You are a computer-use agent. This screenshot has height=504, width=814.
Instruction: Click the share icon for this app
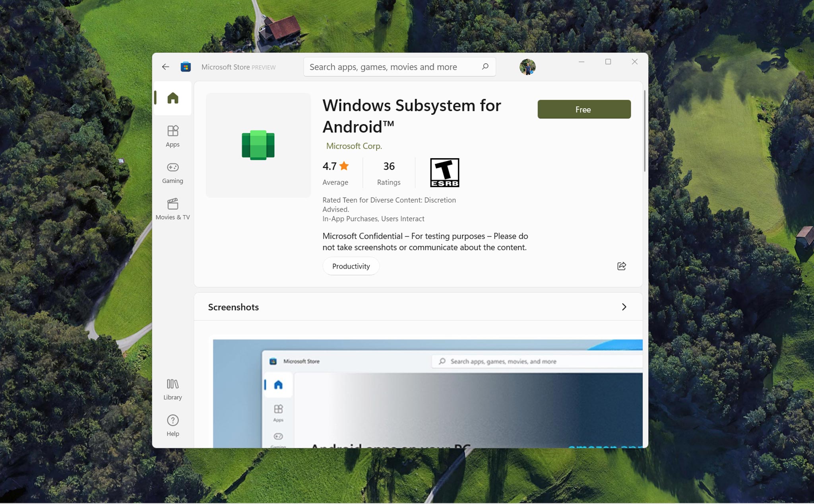coord(621,266)
